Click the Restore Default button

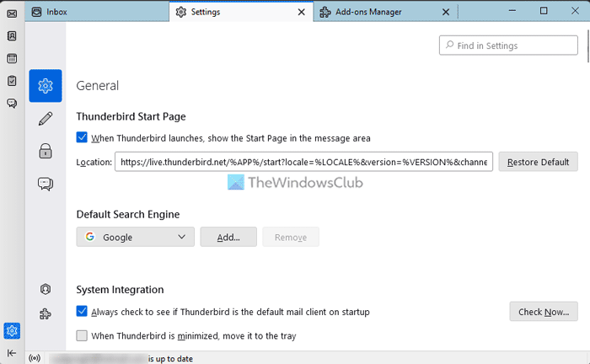click(538, 162)
